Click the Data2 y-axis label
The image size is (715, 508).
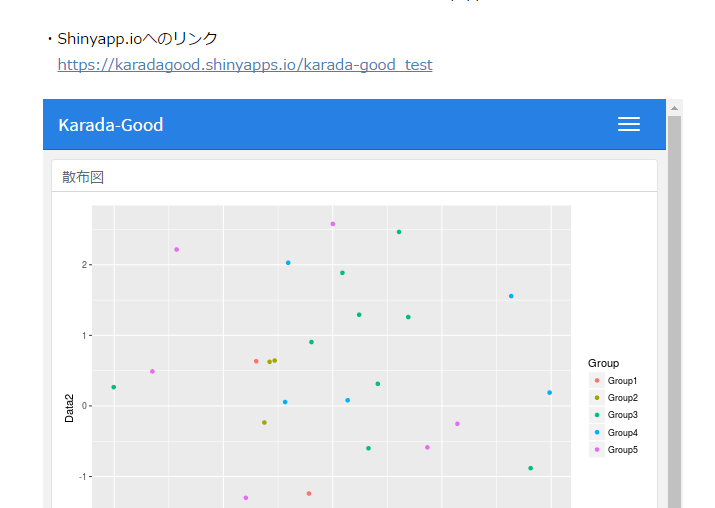click(69, 409)
